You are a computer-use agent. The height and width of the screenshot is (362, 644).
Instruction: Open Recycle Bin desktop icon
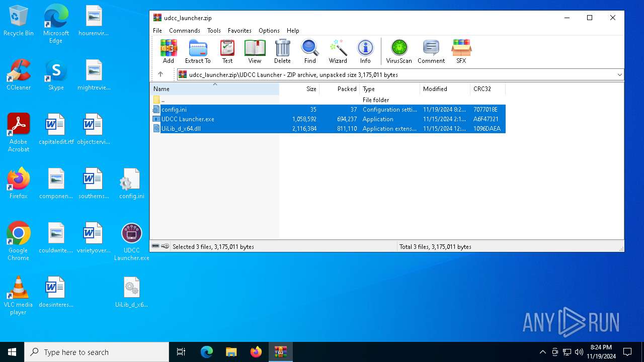19,21
